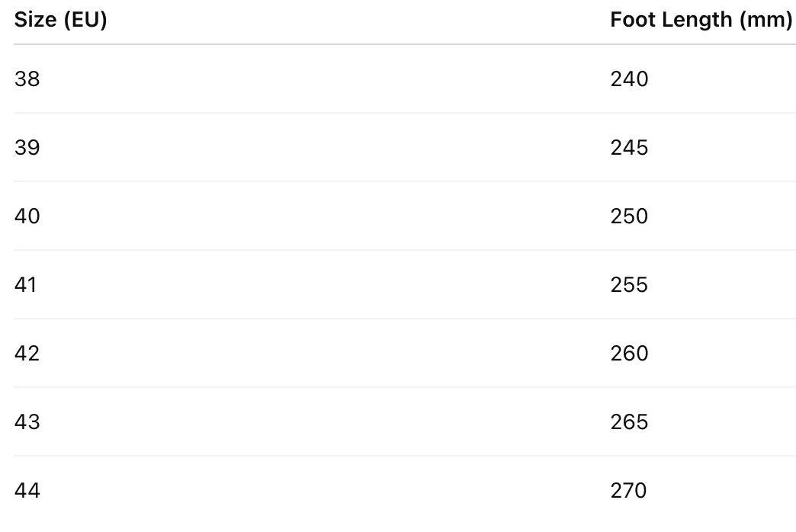Click the 265 foot length value

coord(629,422)
